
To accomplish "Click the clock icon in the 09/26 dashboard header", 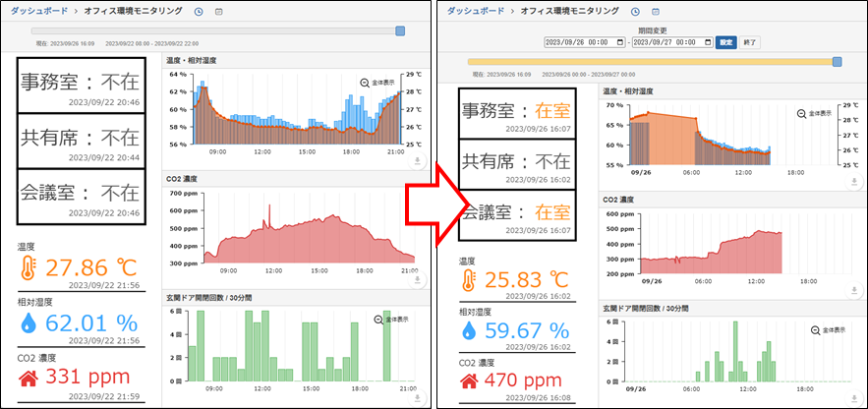I will (x=635, y=11).
